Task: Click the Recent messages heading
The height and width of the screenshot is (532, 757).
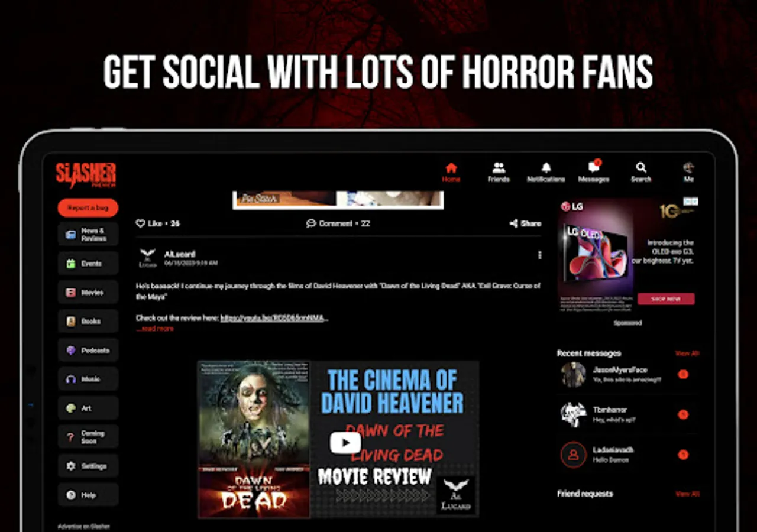Action: [589, 353]
